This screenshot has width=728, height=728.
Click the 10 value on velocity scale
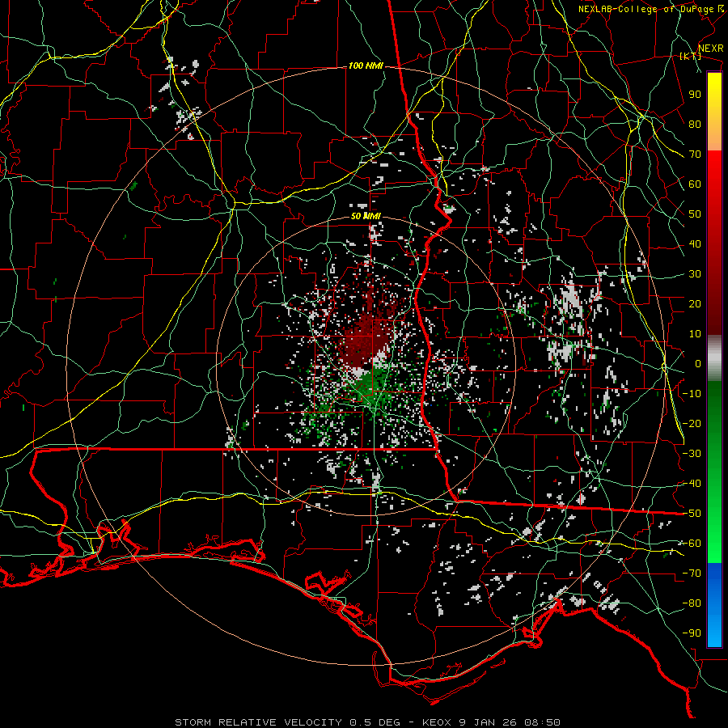pyautogui.click(x=695, y=334)
